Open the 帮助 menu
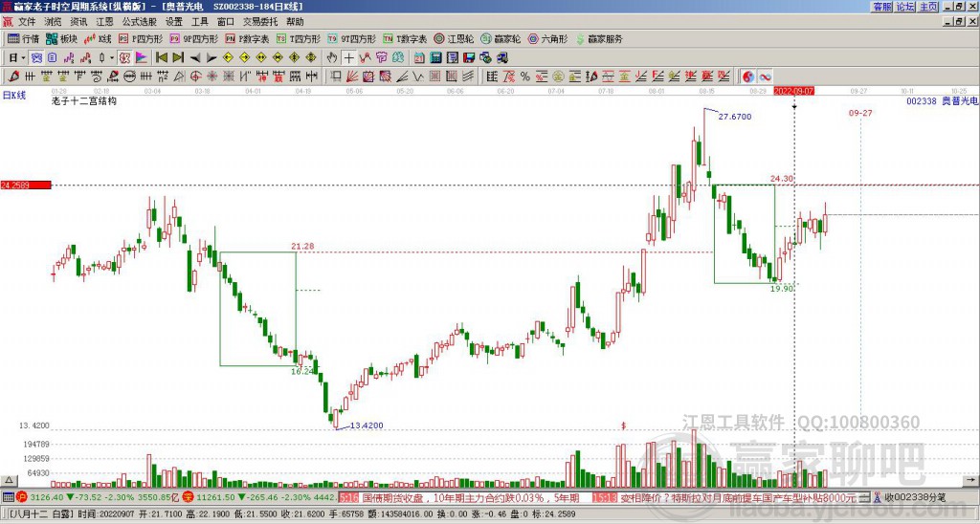This screenshot has height=524, width=980. click(295, 22)
